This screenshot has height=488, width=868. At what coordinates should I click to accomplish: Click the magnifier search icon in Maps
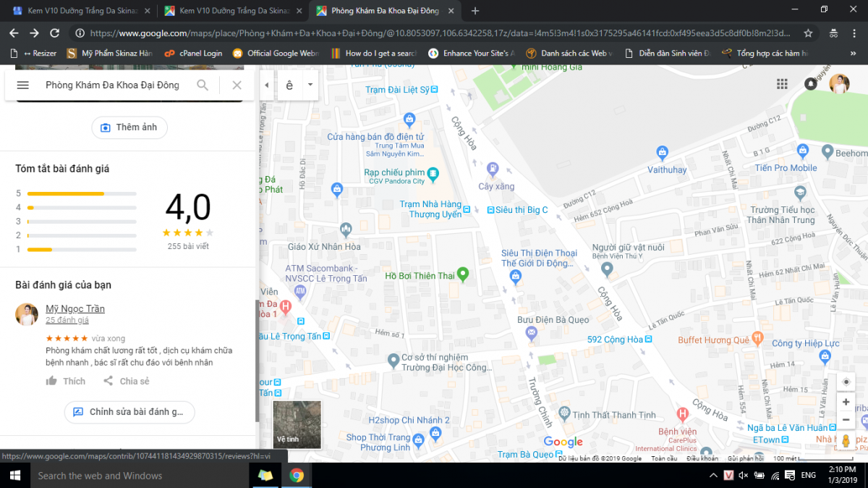(x=203, y=85)
